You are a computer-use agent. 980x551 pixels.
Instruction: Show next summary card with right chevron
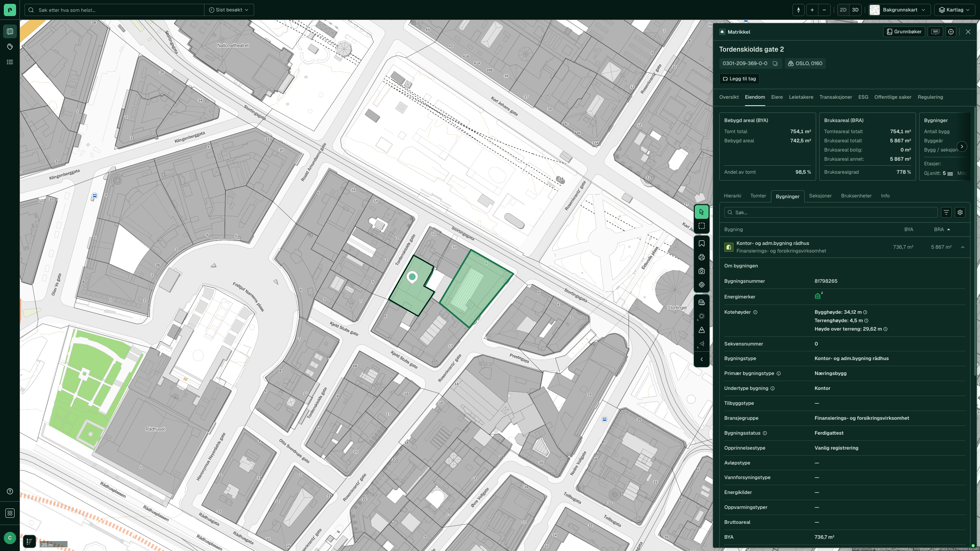(962, 147)
